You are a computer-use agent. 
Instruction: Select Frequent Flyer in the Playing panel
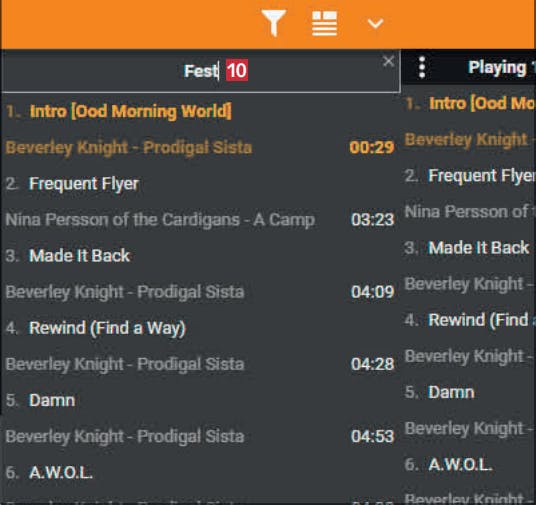coord(481,175)
